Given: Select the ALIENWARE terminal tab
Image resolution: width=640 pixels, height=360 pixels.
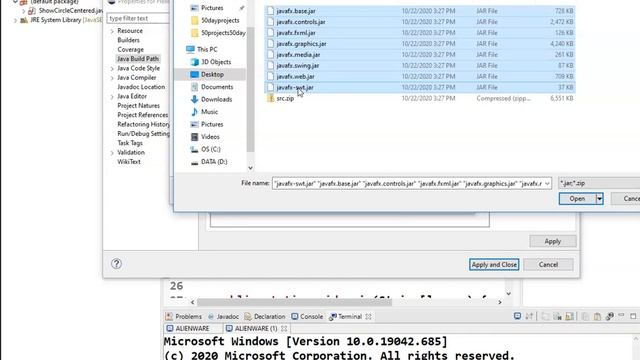Looking at the screenshot, I should coord(188,329).
